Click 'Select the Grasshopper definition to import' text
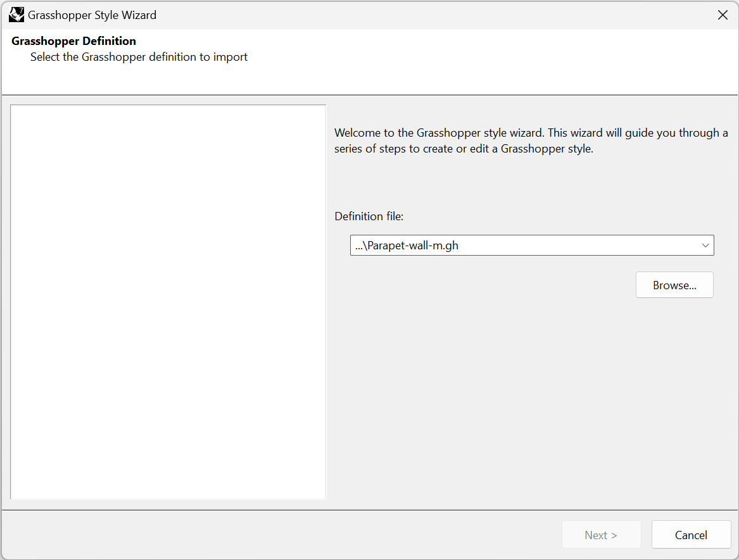 [139, 57]
